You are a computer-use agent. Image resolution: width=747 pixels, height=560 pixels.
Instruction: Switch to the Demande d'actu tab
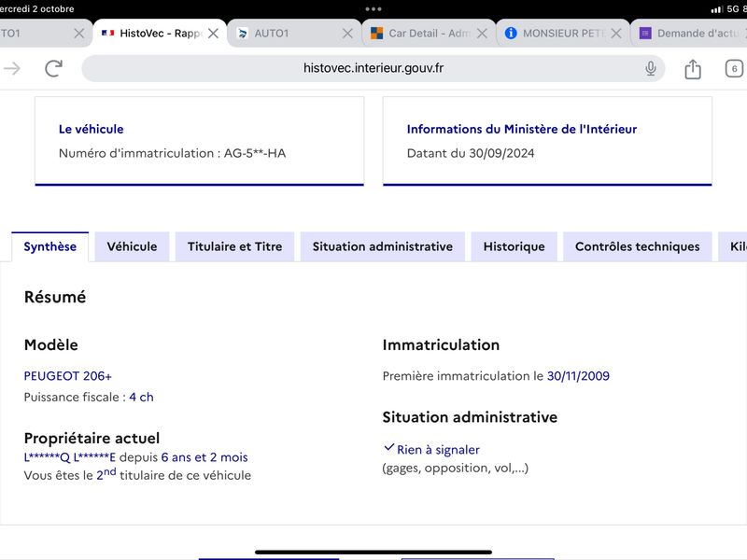pyautogui.click(x=689, y=34)
